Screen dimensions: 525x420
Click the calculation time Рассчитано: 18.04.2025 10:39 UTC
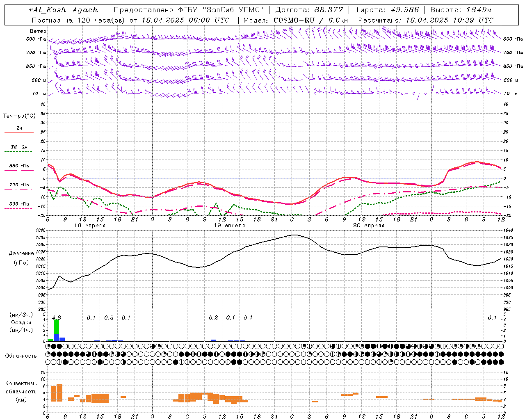click(426, 20)
